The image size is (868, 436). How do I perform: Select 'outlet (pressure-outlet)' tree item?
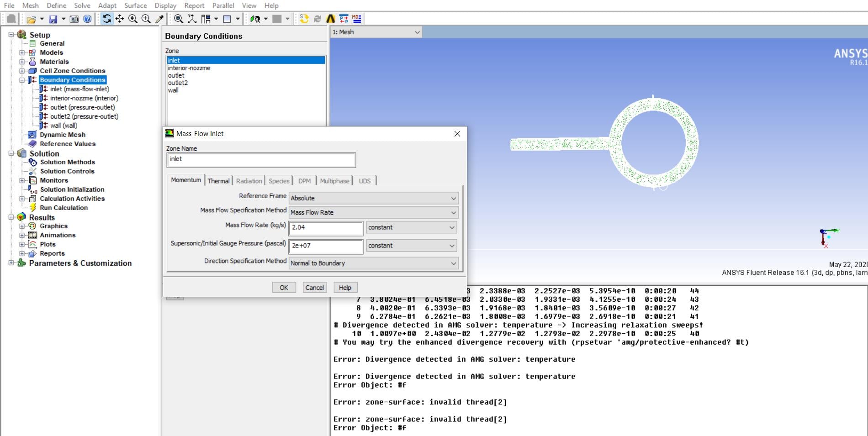point(83,107)
